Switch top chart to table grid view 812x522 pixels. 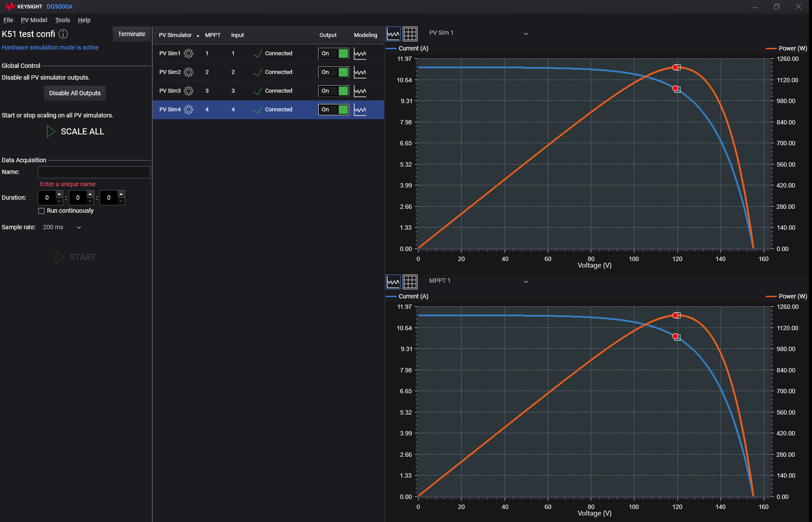coord(410,33)
